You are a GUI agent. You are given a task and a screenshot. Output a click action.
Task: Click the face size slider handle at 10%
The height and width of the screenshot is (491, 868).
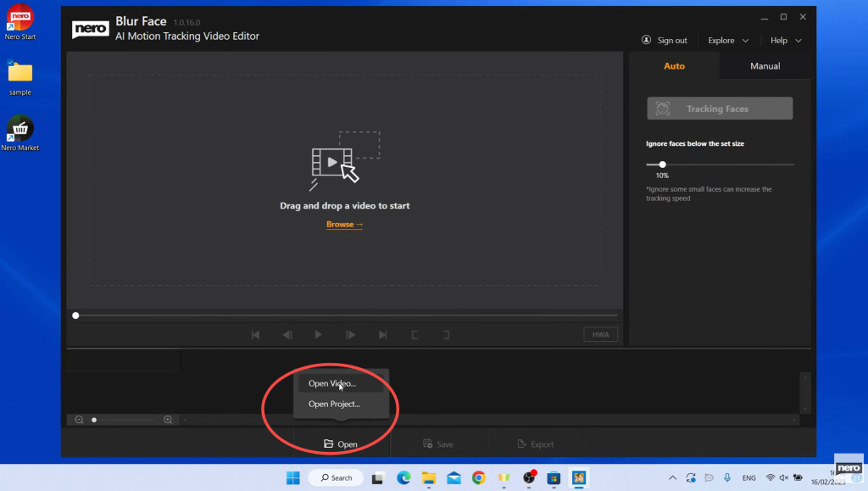662,165
